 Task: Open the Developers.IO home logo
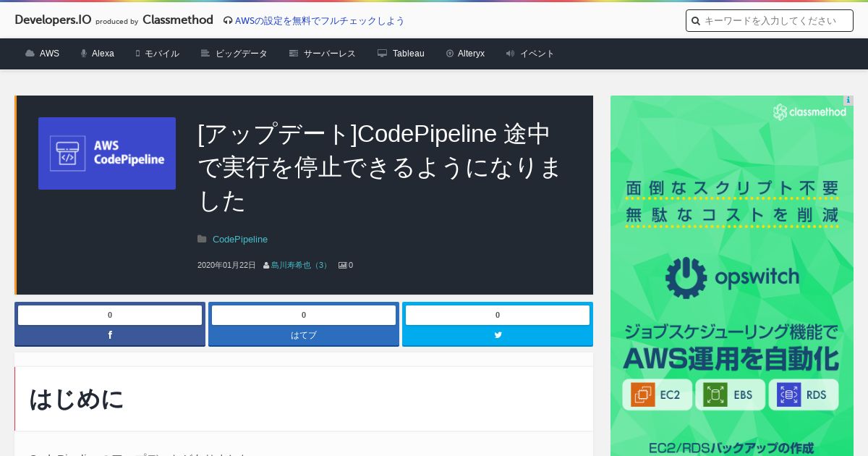pyautogui.click(x=53, y=20)
